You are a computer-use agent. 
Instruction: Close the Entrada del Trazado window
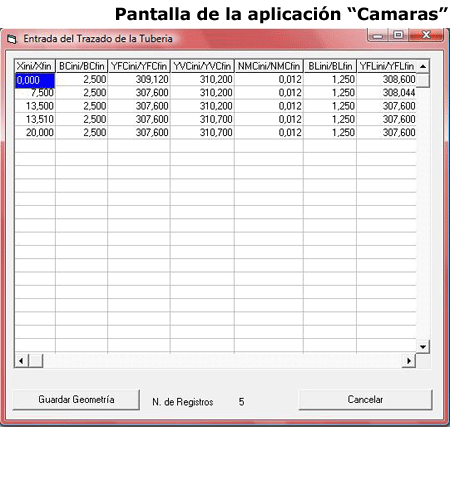[x=426, y=35]
